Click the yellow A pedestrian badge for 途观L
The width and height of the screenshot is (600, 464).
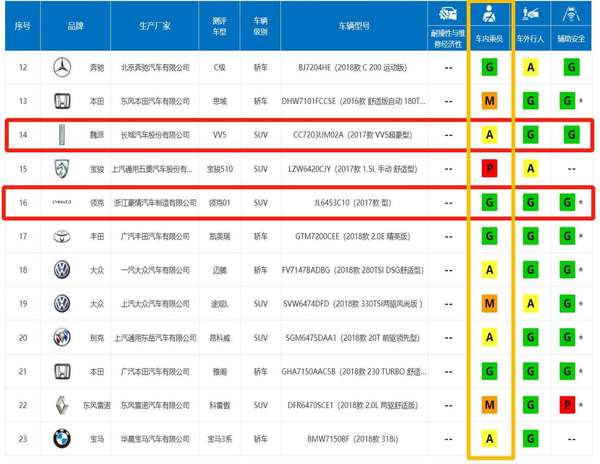click(530, 304)
